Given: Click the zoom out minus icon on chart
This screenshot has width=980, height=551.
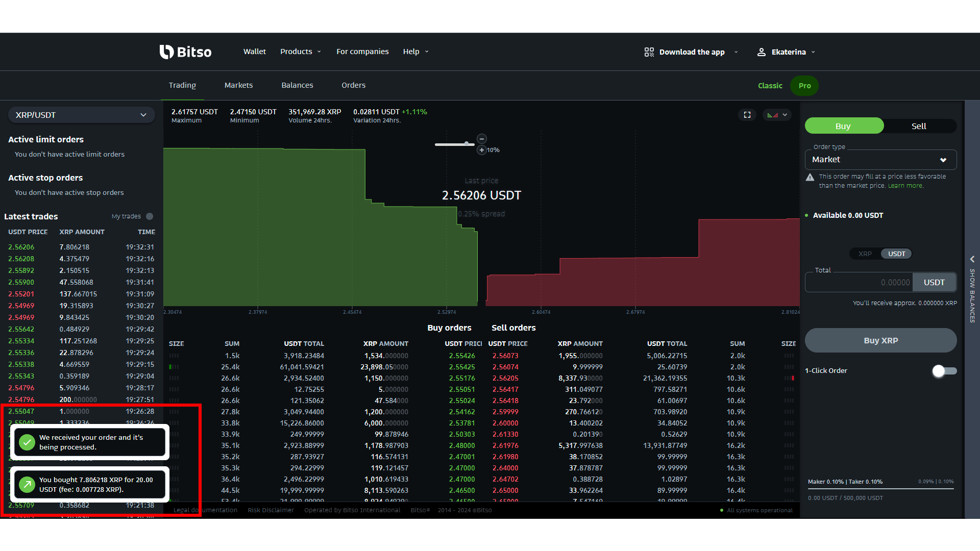Looking at the screenshot, I should [481, 138].
